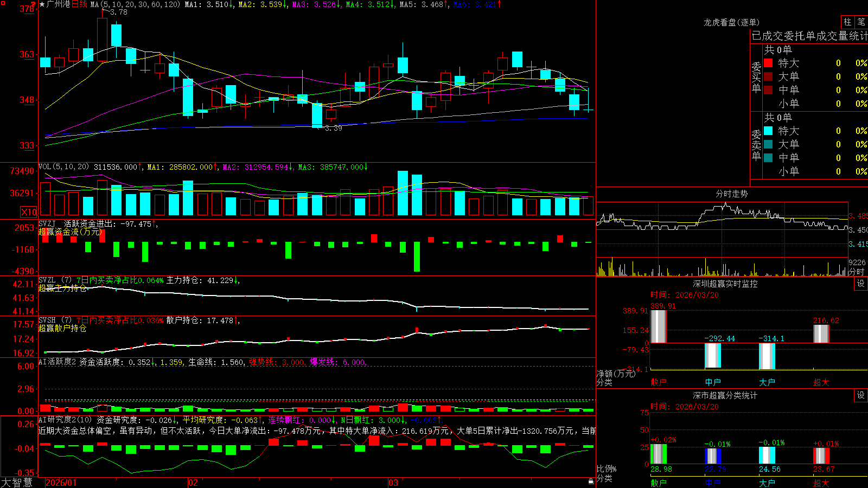Click the 中户 -292.44 bar
Screen dimensions: 868x488
click(712, 356)
